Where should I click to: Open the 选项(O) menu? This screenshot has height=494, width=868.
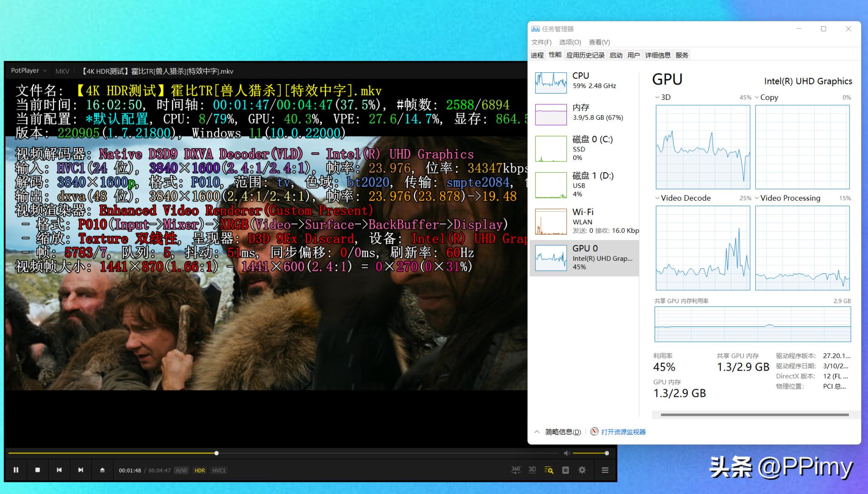[570, 42]
